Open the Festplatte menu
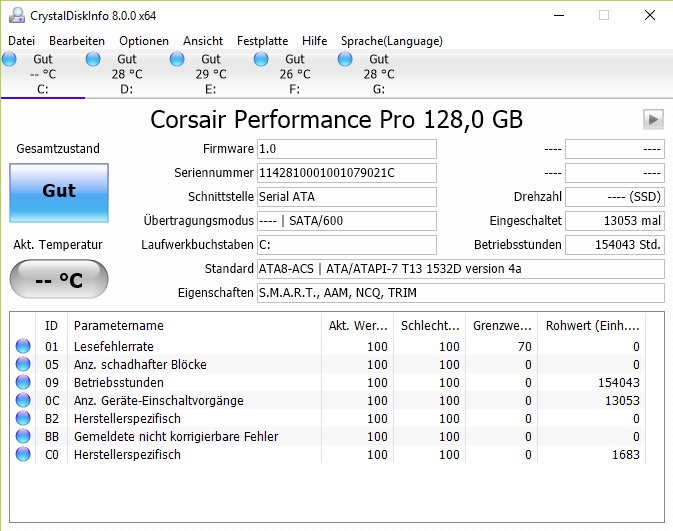The image size is (673, 531). click(262, 41)
